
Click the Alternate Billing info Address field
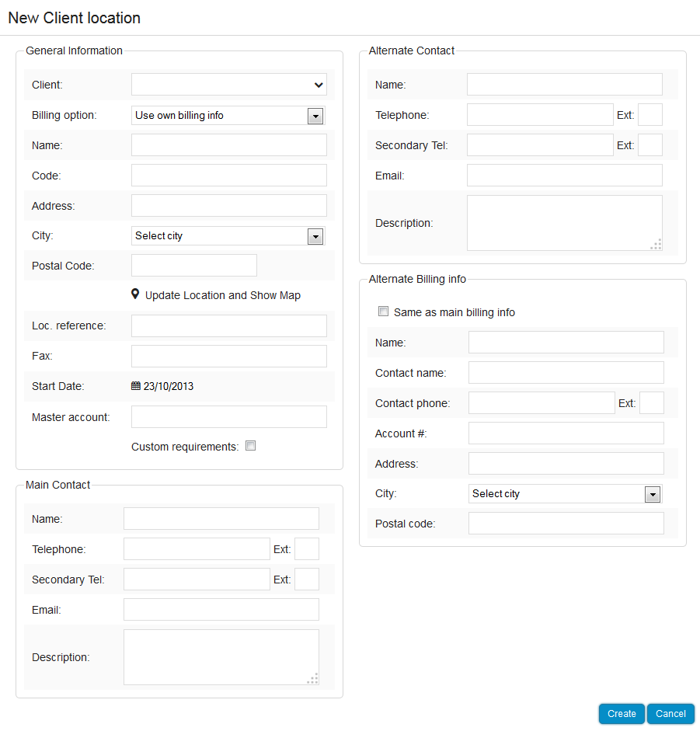tap(566, 464)
